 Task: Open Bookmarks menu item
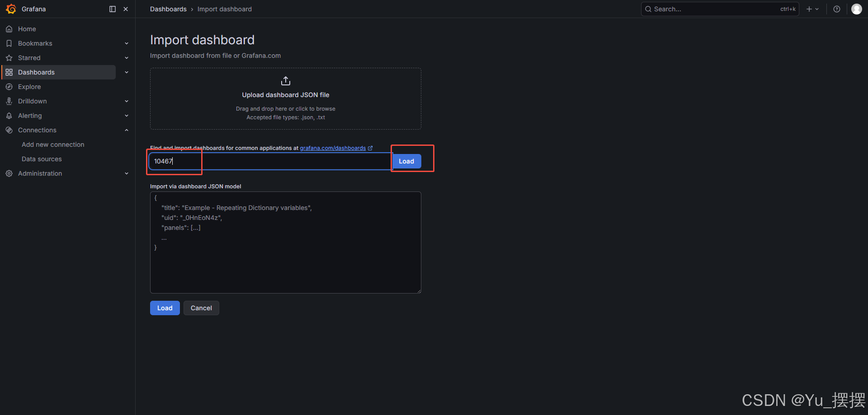(x=35, y=43)
